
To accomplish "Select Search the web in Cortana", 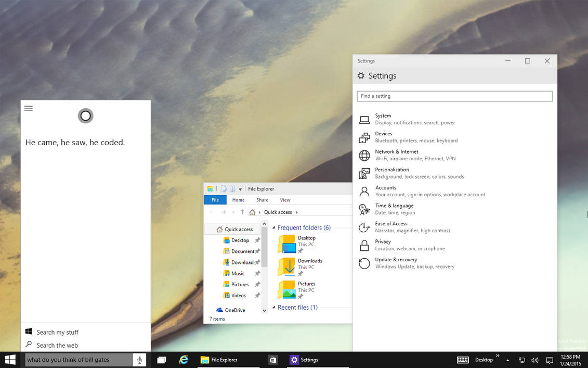I will tap(85, 345).
